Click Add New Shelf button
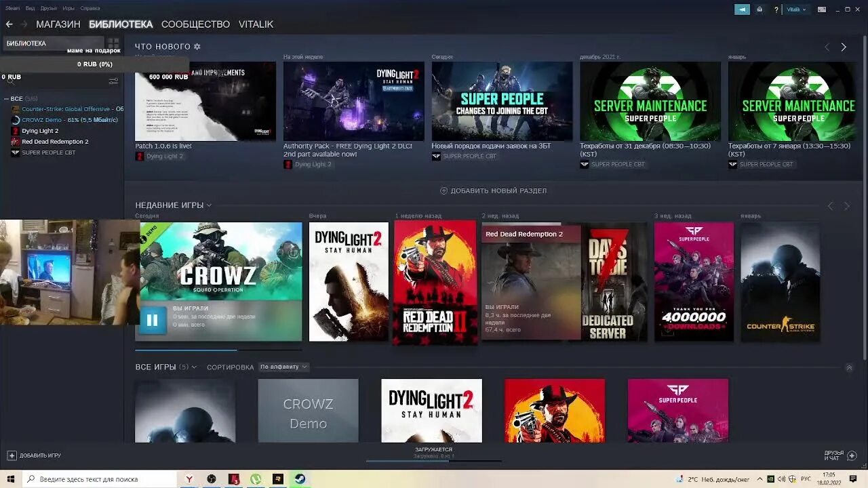 click(x=493, y=190)
